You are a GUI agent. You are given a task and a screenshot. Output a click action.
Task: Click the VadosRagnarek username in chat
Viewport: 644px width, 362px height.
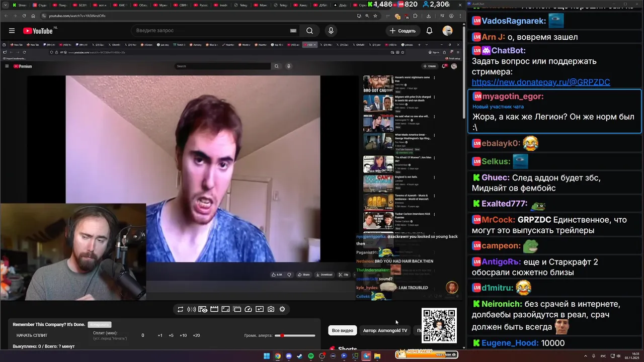514,21
